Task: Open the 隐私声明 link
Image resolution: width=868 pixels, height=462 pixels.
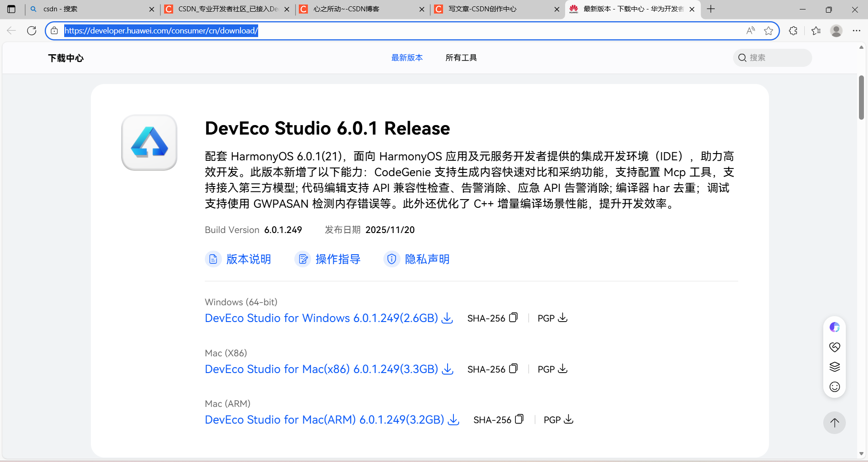Action: pyautogui.click(x=427, y=259)
